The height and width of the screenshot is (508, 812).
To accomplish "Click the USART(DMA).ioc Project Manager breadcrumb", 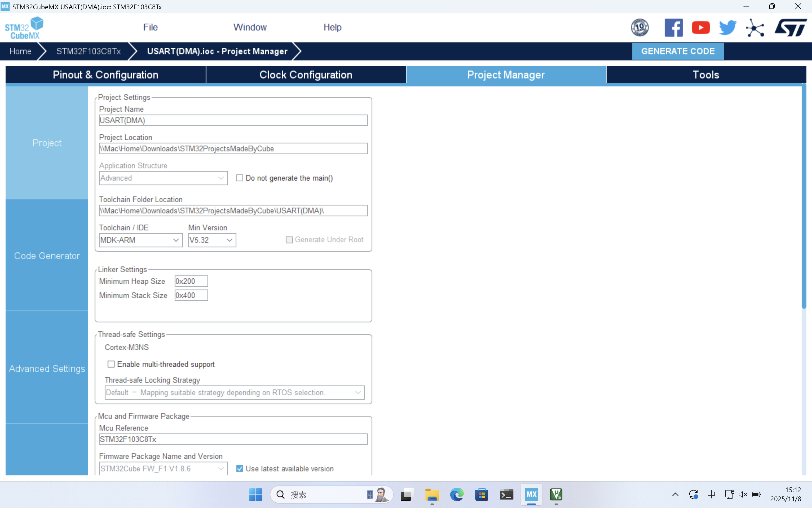I will [217, 51].
